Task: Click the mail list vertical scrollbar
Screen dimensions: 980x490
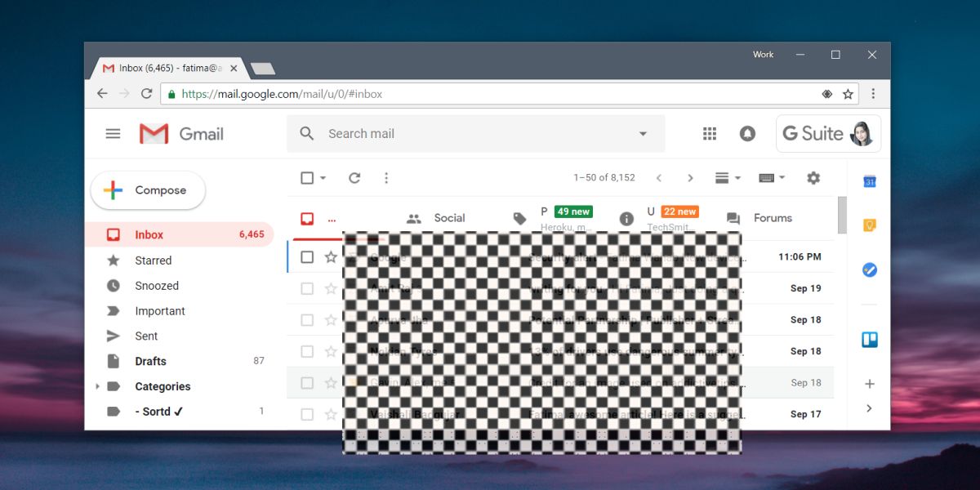Action: click(x=842, y=215)
